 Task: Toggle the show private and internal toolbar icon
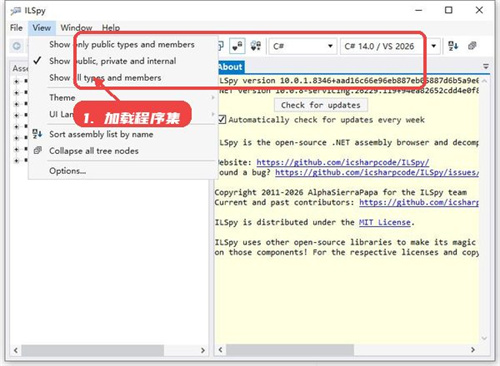237,46
